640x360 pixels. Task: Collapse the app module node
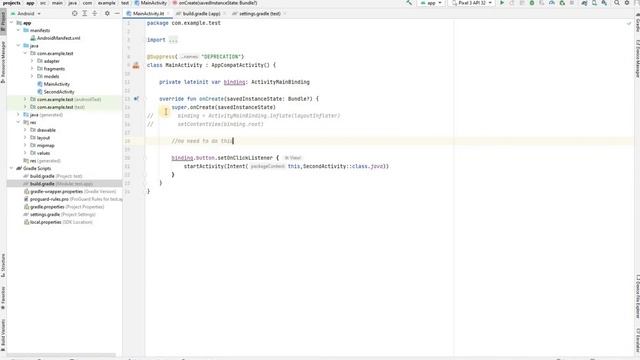pos(12,23)
